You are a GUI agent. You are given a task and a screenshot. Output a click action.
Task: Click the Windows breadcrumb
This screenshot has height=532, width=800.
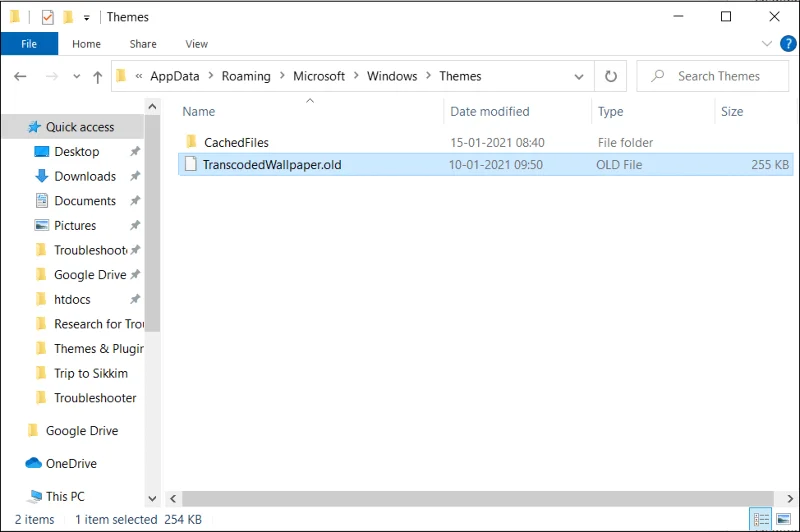[x=392, y=76]
